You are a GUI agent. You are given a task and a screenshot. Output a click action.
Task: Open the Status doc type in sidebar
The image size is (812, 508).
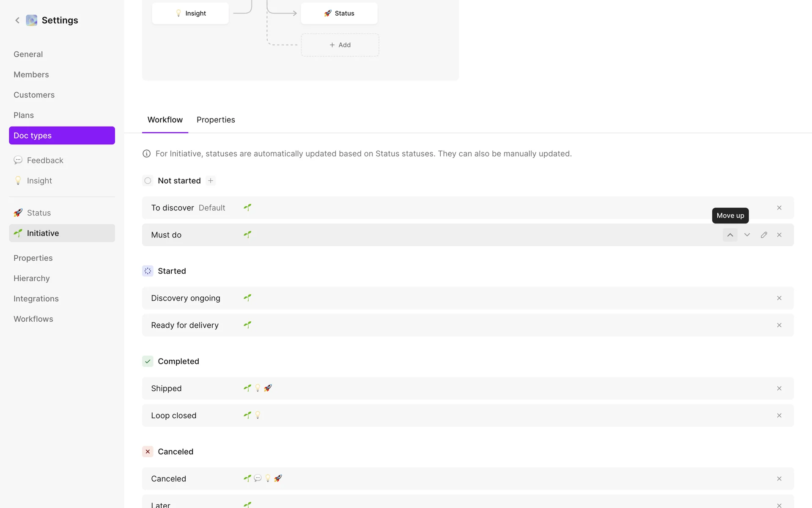(x=39, y=213)
